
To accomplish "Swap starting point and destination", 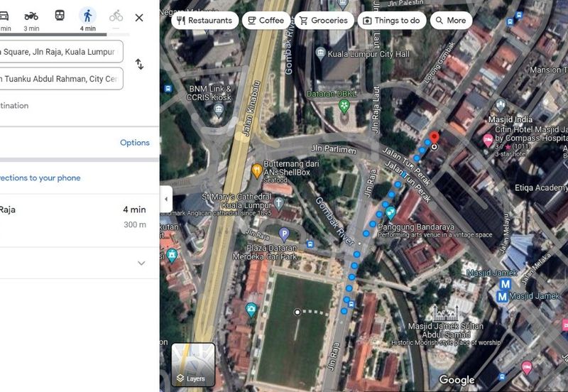I will (139, 65).
